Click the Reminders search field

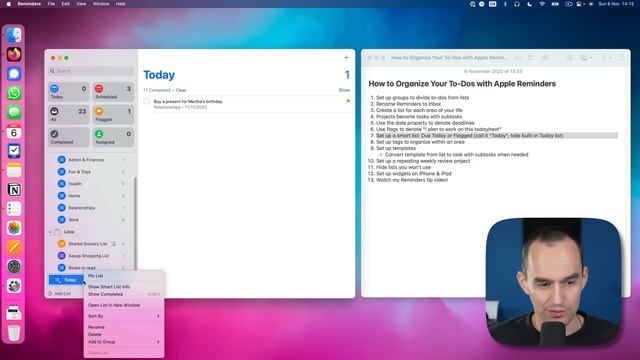click(91, 71)
